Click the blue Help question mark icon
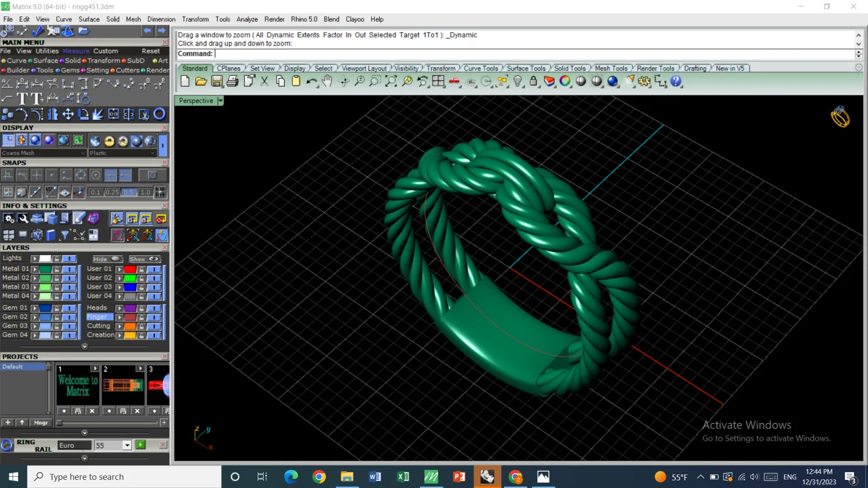868x488 pixels. 676,81
